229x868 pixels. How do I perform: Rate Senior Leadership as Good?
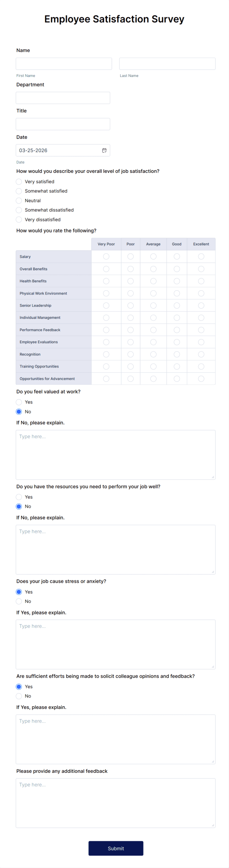(x=176, y=305)
